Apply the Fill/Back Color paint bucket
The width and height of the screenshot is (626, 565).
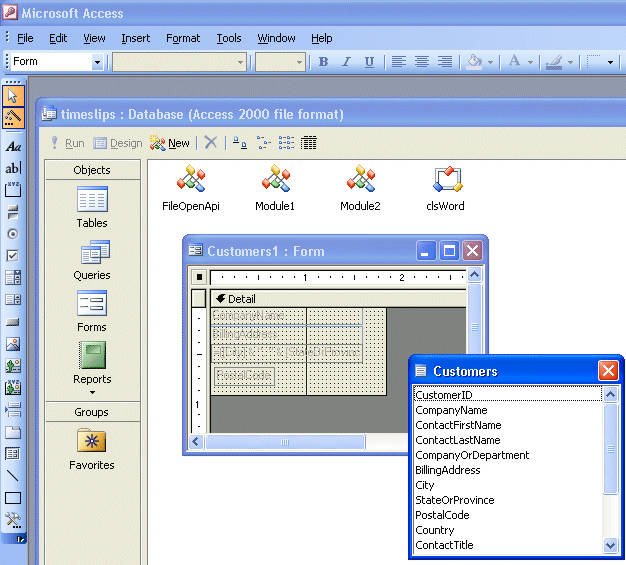click(x=475, y=62)
